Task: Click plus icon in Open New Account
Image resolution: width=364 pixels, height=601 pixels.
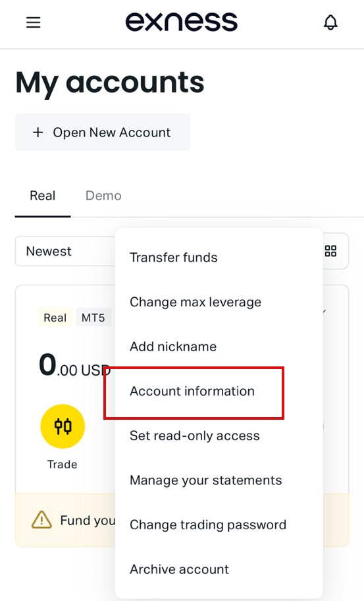Action: pyautogui.click(x=38, y=132)
